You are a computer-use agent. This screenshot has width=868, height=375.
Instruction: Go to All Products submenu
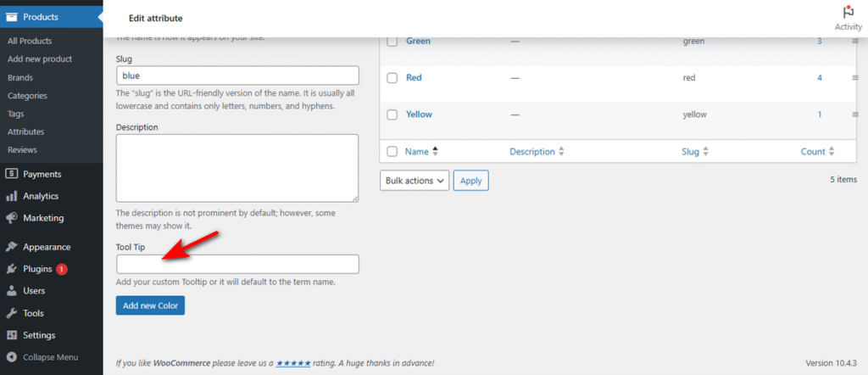click(x=30, y=41)
